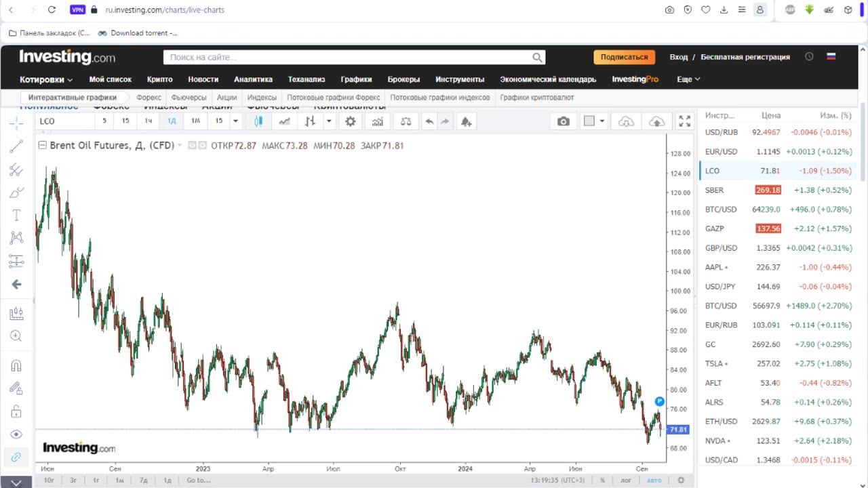Select the 1Д daily interval
The height and width of the screenshot is (488, 868).
[x=172, y=121]
